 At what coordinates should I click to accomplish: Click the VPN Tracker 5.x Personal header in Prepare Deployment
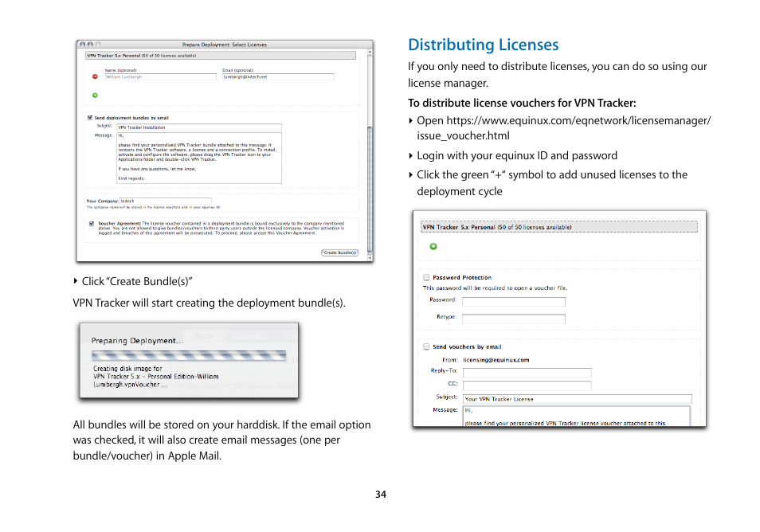tap(221, 56)
